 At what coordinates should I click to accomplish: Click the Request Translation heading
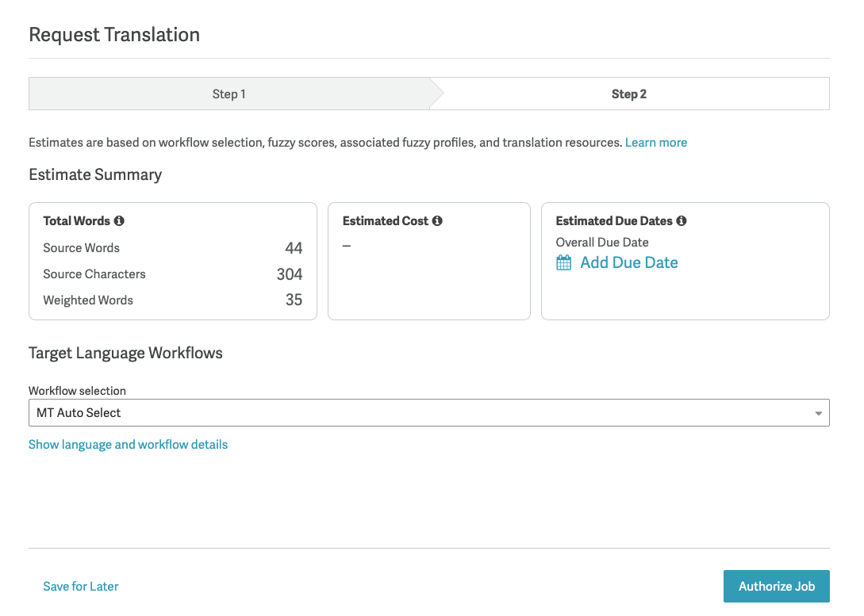click(114, 35)
